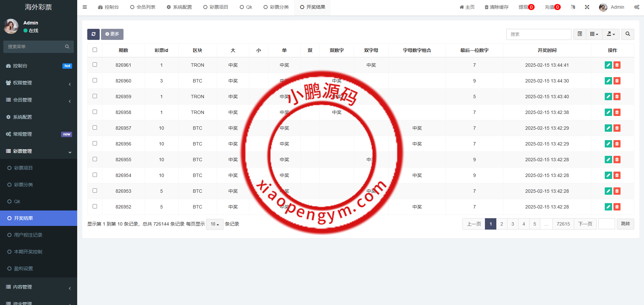This screenshot has height=305, width=644.
Task: Delete row 826960
Action: tap(617, 81)
